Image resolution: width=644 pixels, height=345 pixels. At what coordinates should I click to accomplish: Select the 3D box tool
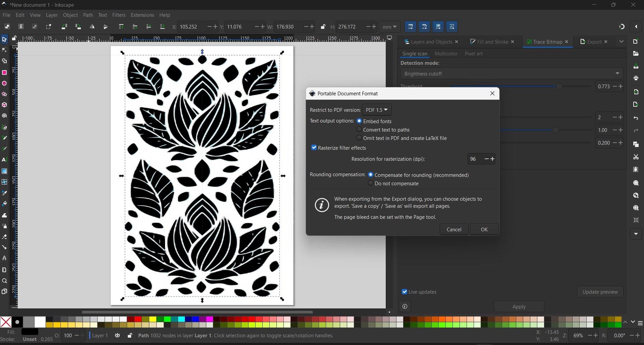4,105
